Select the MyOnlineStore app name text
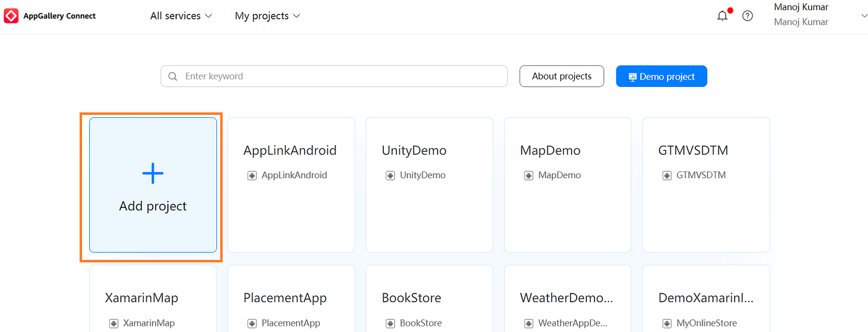Viewport: 868px width, 332px height. 707,323
